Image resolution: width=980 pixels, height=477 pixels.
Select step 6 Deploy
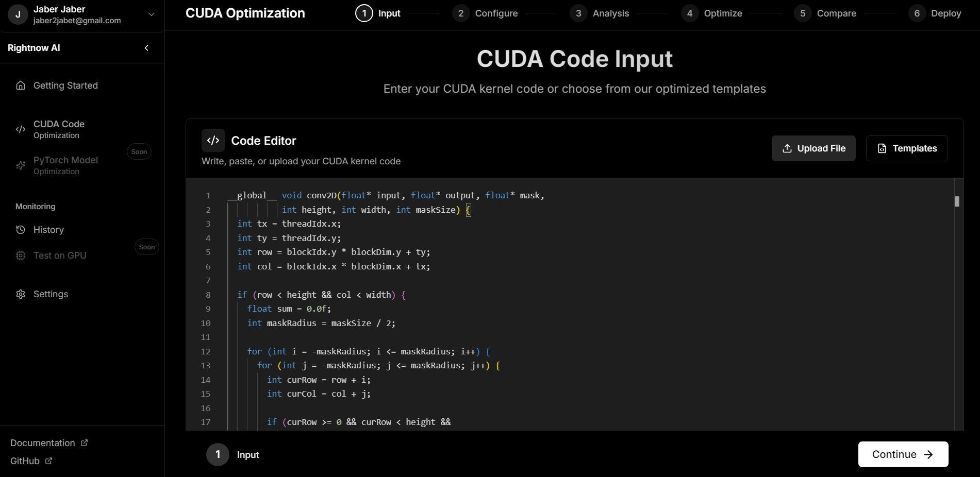click(935, 13)
